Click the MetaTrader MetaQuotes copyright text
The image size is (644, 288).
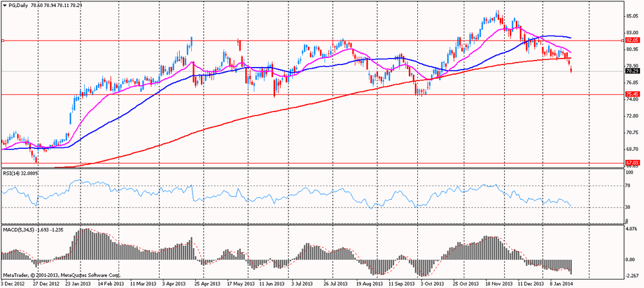coord(62,275)
